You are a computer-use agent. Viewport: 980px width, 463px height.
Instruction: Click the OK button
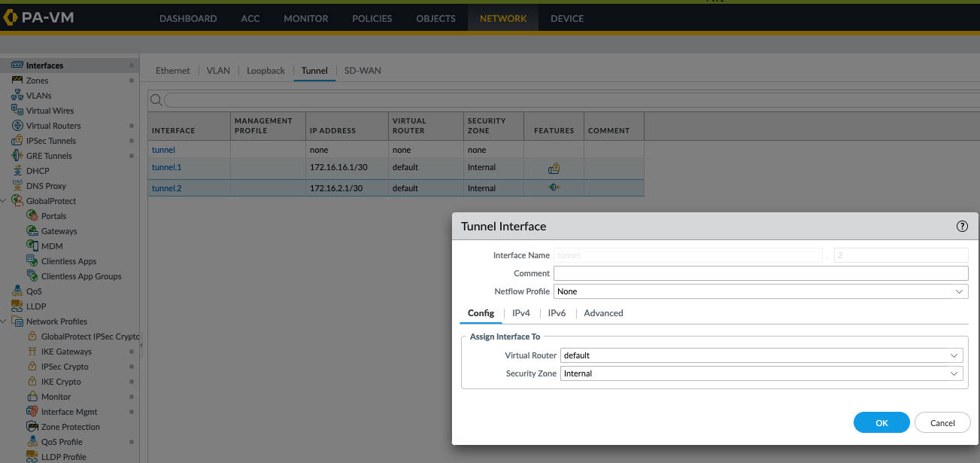(x=881, y=423)
